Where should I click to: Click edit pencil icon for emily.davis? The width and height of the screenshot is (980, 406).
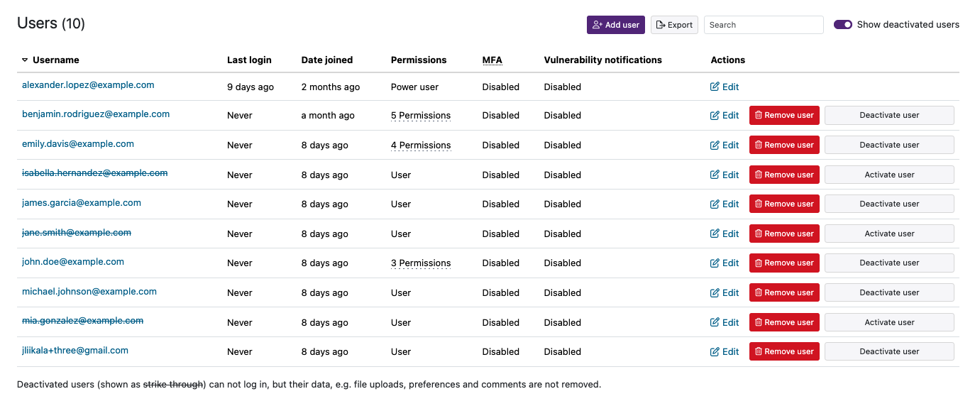[715, 146]
